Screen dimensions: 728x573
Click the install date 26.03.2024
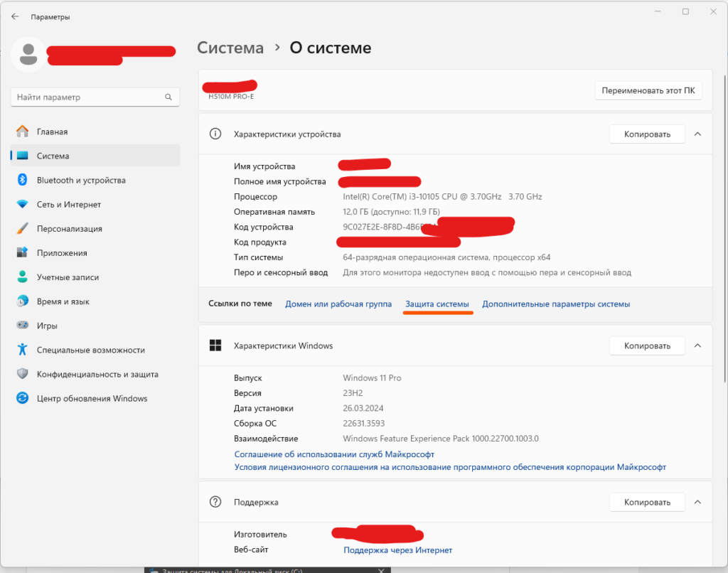[x=363, y=408]
